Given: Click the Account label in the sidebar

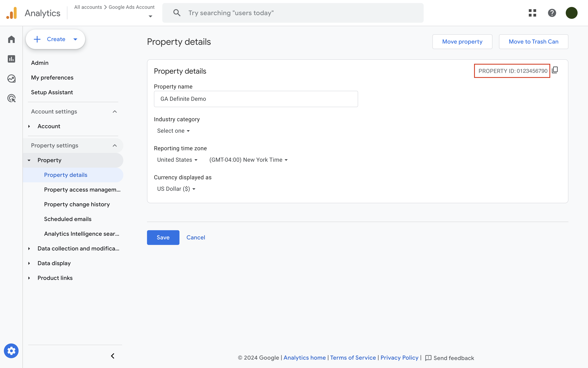Looking at the screenshot, I should [49, 126].
